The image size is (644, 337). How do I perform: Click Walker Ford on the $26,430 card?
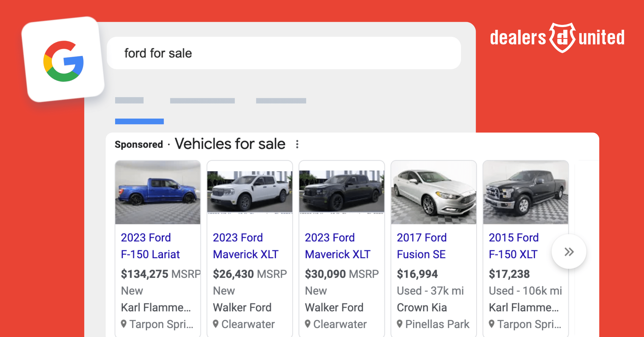coord(242,307)
